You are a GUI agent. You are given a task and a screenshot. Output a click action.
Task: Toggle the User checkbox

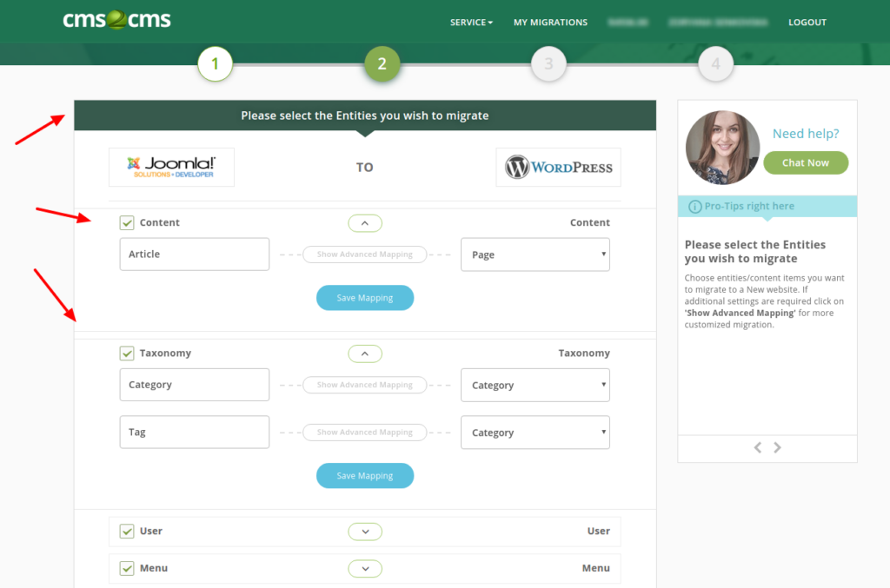(127, 532)
